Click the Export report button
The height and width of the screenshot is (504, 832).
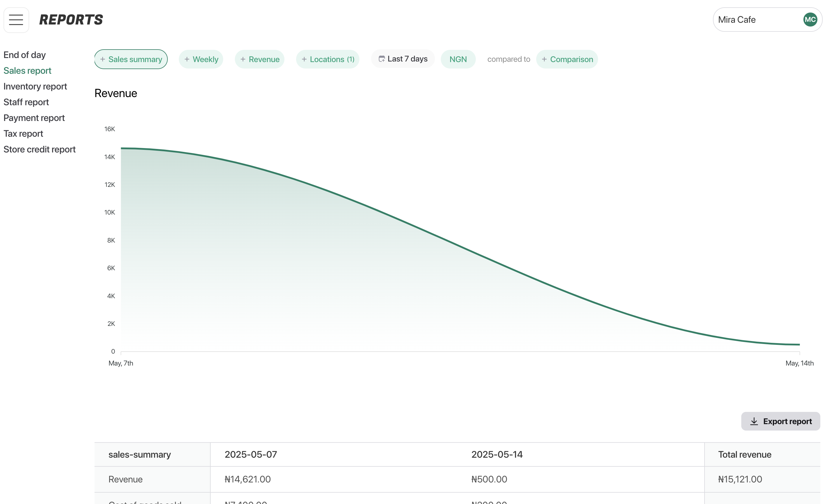point(780,421)
